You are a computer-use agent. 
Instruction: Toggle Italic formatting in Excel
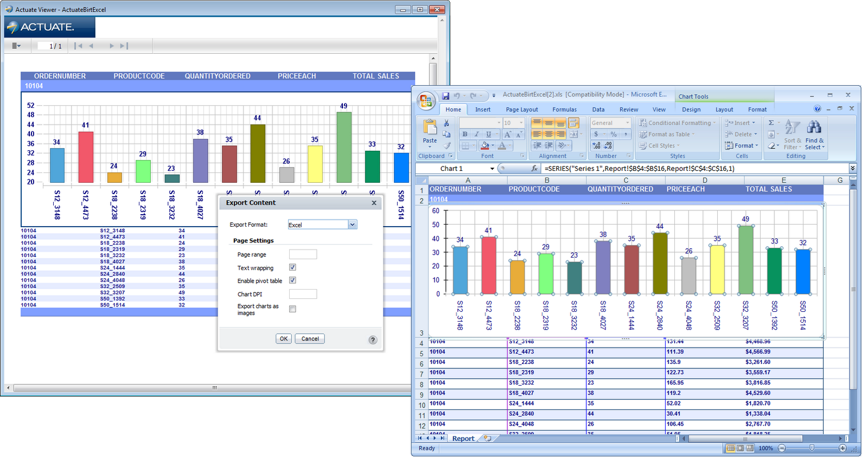coord(477,135)
